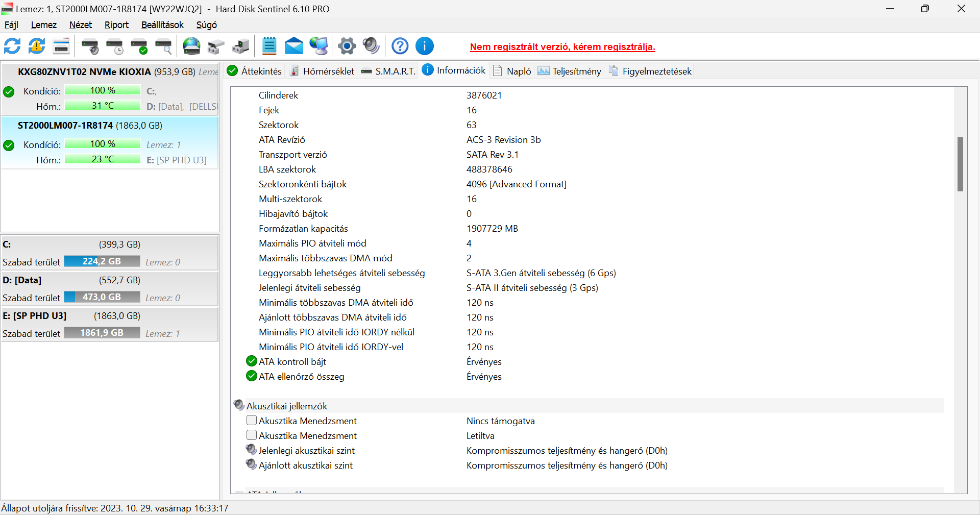This screenshot has width=980, height=515.
Task: Click the refresh icon with warning sign
Action: (x=37, y=46)
